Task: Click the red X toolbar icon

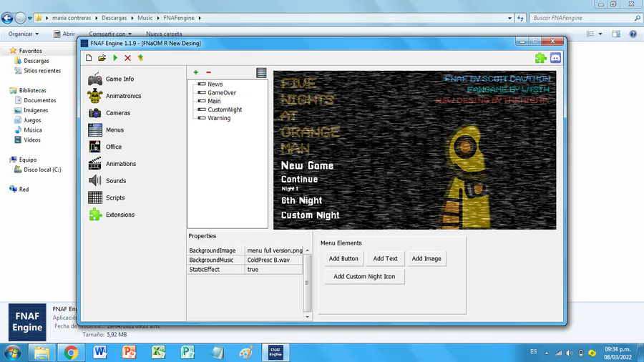Action: [x=128, y=58]
